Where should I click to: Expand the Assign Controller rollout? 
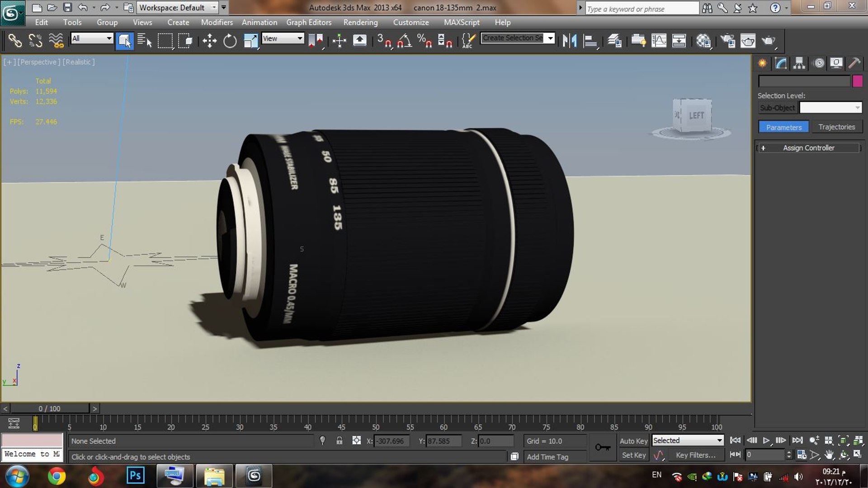click(809, 148)
